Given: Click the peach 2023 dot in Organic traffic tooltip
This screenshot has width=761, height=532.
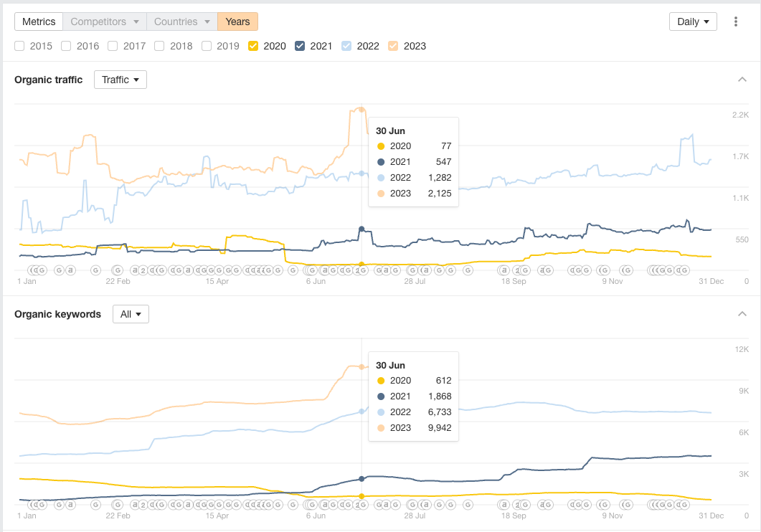Looking at the screenshot, I should [x=381, y=194].
